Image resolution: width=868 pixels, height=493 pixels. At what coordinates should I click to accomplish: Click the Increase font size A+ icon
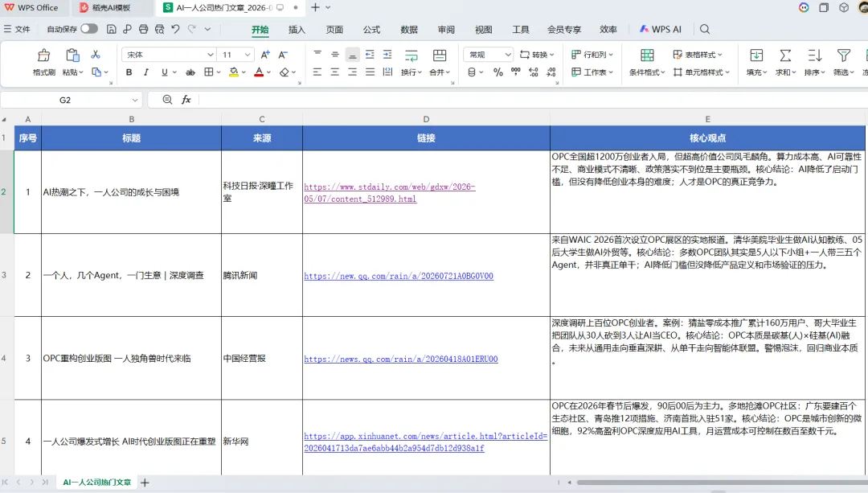[x=265, y=54]
